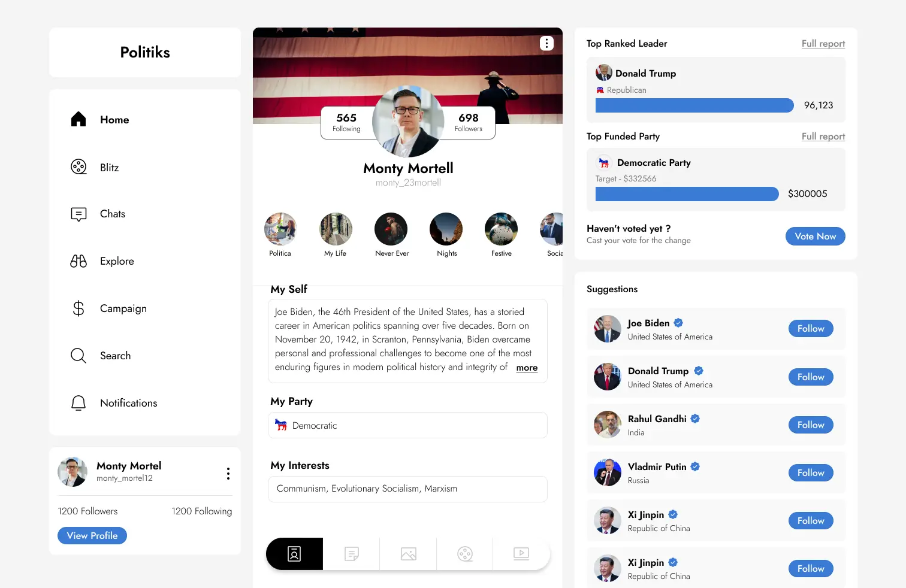Open the Campaign dollar icon
The image size is (906, 588).
tap(78, 308)
